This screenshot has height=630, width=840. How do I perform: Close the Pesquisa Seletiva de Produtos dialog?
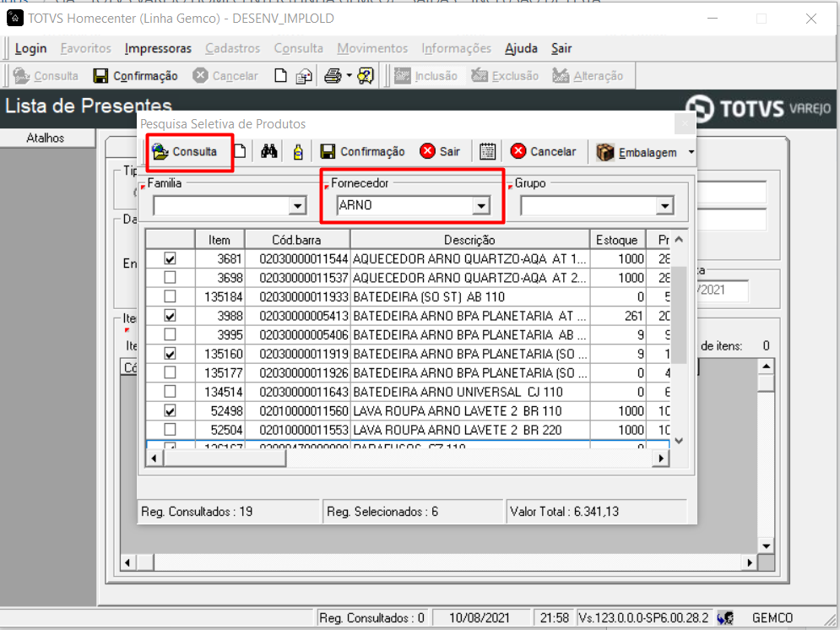coord(684,124)
